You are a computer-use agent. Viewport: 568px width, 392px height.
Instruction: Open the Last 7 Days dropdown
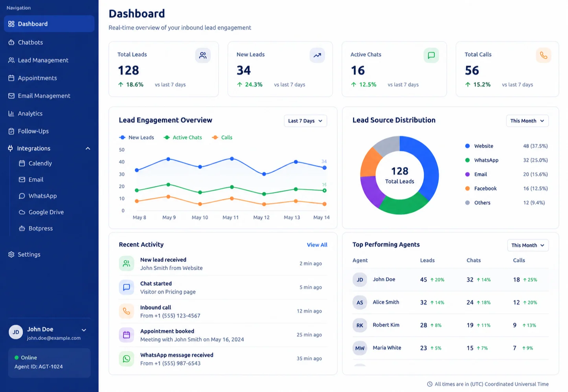(x=305, y=121)
